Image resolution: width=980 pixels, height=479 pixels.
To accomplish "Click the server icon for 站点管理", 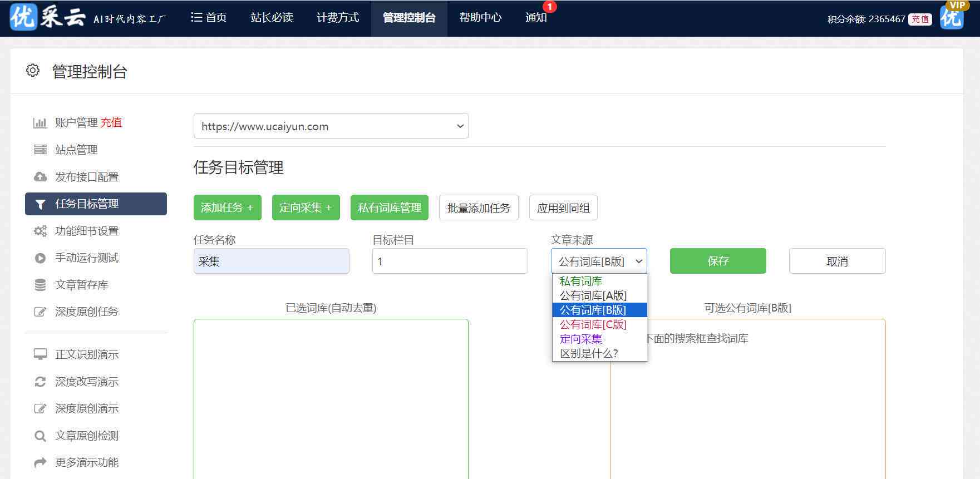I will 40,150.
